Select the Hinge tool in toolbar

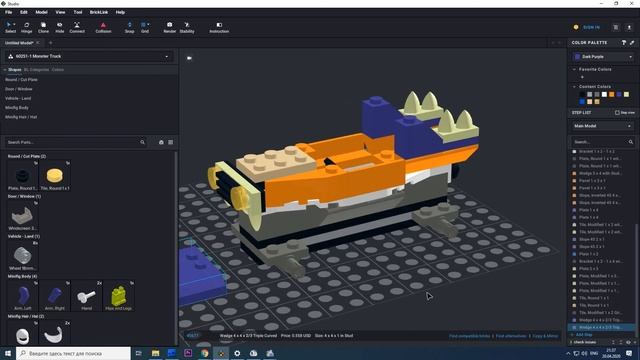[x=27, y=27]
